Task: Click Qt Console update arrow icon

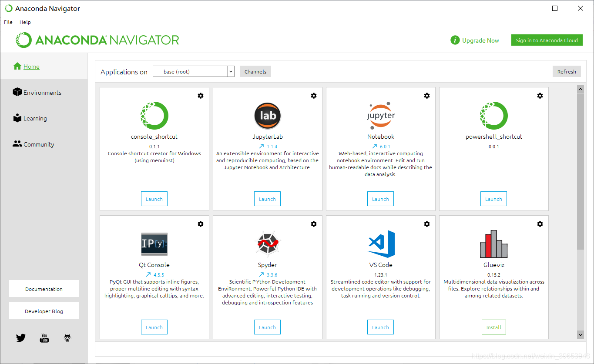Action: [x=148, y=275]
